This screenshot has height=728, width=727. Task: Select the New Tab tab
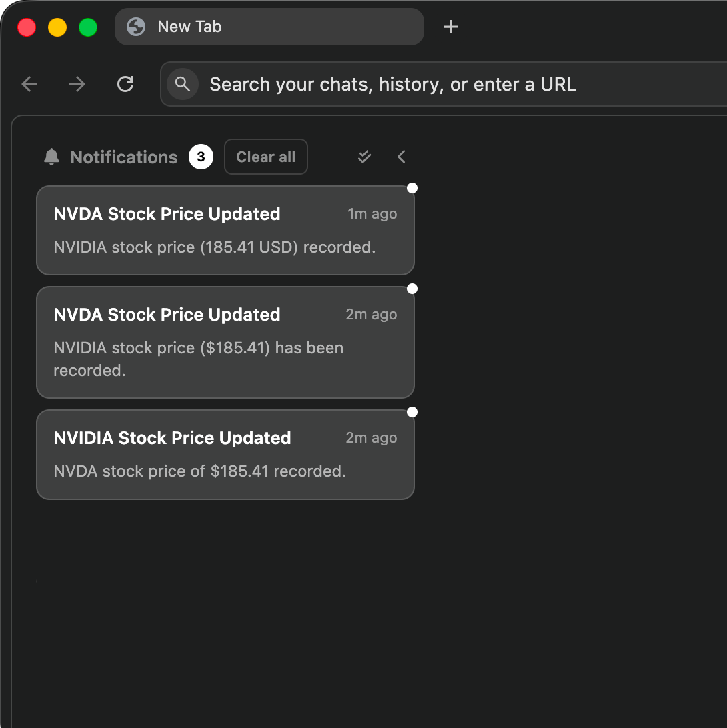click(269, 27)
